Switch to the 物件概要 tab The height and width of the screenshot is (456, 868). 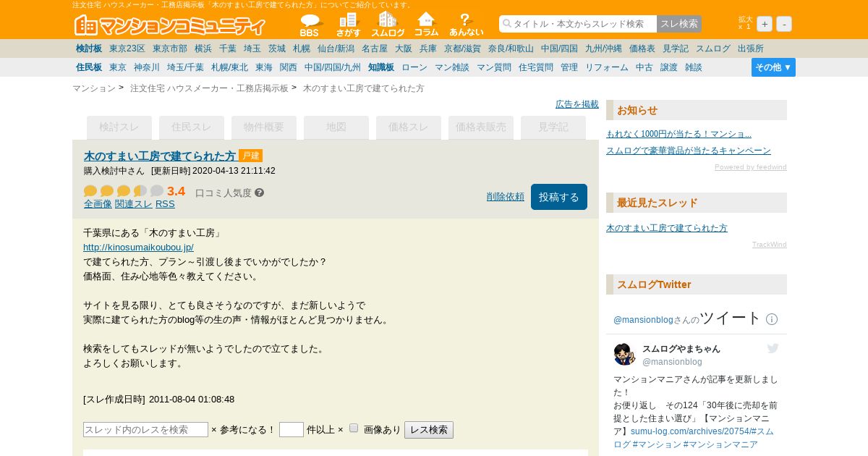(x=264, y=127)
